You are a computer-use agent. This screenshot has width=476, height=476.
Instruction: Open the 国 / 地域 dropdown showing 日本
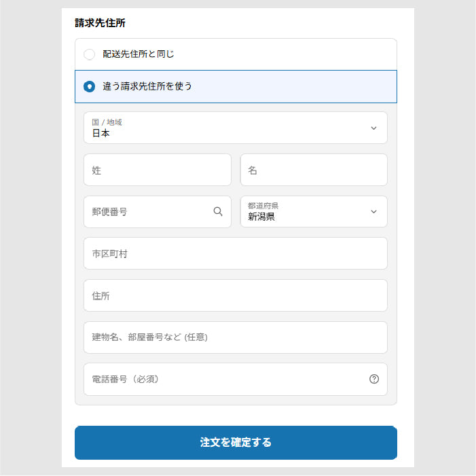coord(235,128)
